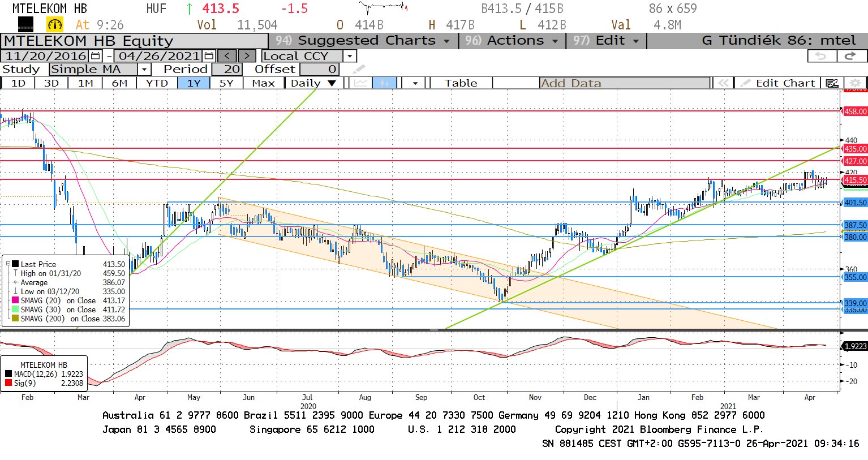Click the Table view button
The image size is (868, 460).
click(x=461, y=83)
